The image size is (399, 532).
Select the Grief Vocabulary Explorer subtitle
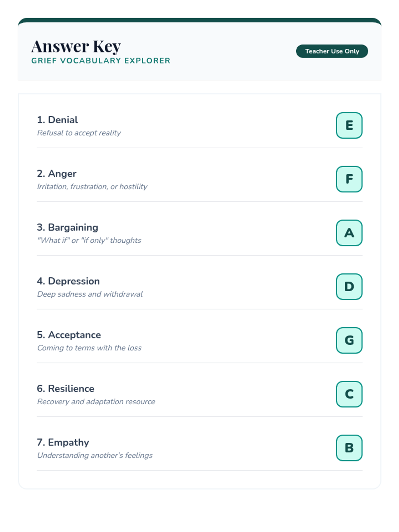coord(100,61)
